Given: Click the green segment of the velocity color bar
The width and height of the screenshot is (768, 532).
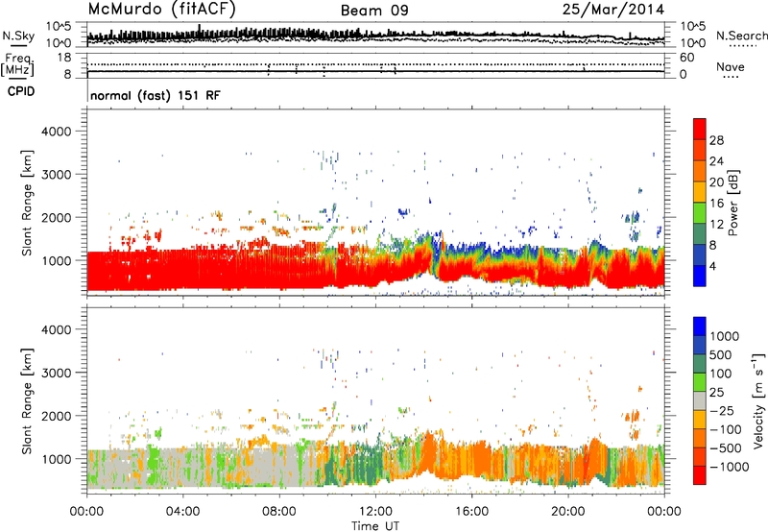Looking at the screenshot, I should click(x=700, y=382).
